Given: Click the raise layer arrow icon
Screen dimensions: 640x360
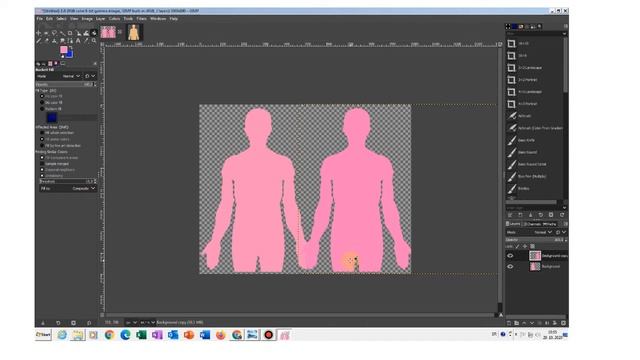Looking at the screenshot, I should point(524,323).
